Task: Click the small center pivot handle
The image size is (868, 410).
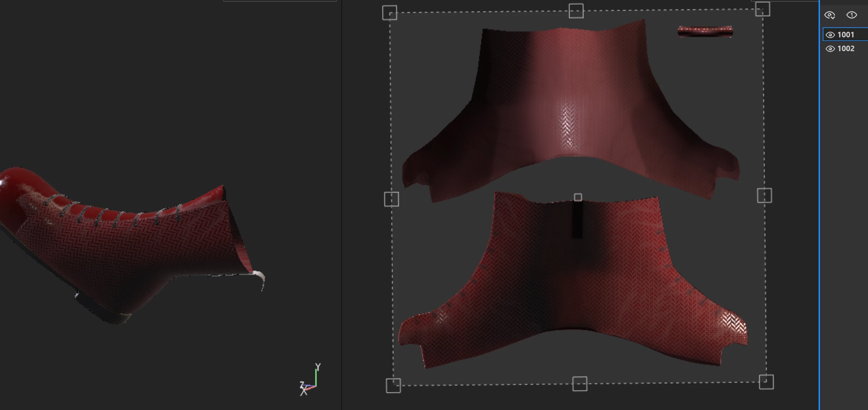Action: 578,197
